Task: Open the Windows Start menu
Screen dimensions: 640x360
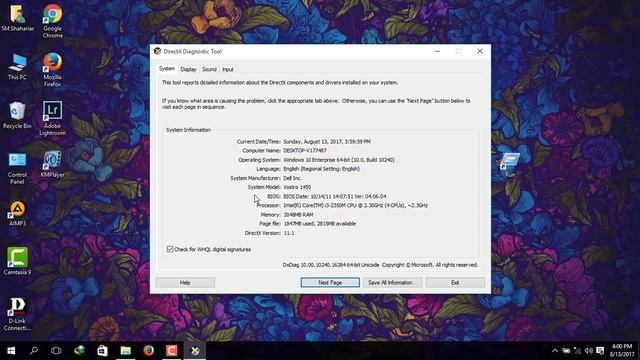Action: point(11,351)
